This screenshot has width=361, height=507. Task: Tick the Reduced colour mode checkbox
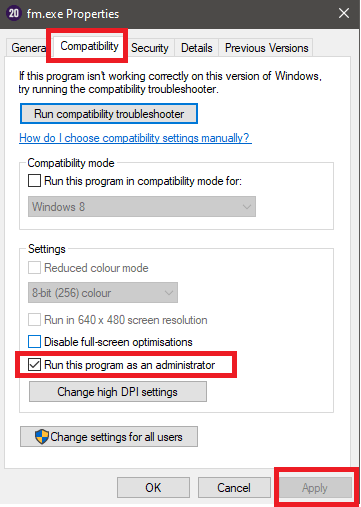(x=34, y=267)
